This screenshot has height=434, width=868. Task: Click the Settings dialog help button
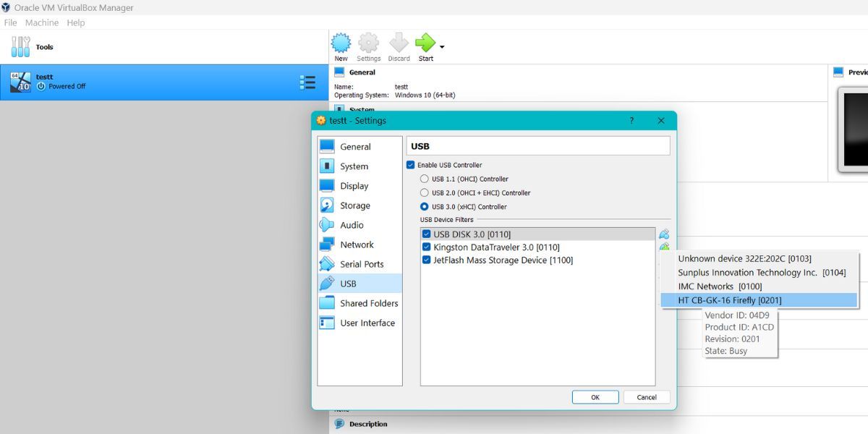click(x=631, y=121)
